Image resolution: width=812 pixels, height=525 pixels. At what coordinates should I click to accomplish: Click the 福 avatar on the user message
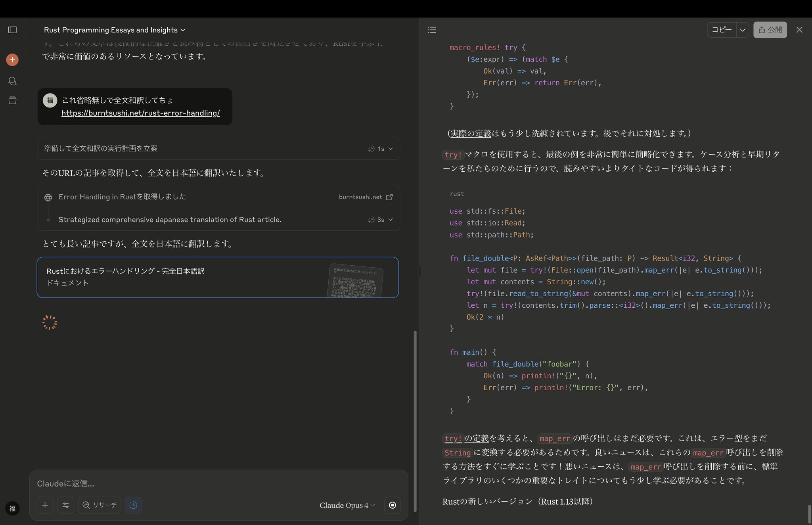click(x=50, y=100)
